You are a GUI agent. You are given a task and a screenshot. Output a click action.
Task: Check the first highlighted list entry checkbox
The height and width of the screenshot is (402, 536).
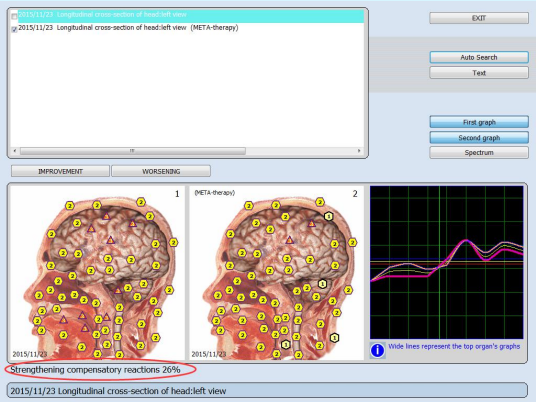pyautogui.click(x=14, y=16)
